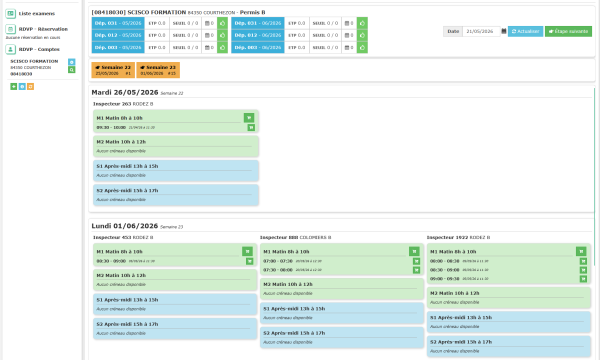Click cart icon on Inspecteur 453 M1 Matin header
Viewport: 600px width, 360px height.
coord(247,251)
